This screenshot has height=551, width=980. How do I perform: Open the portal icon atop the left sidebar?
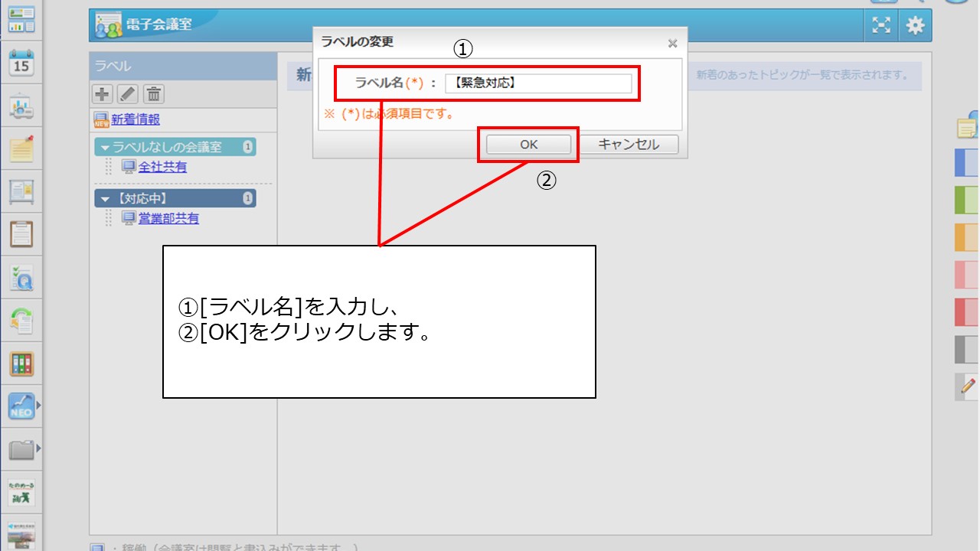point(21,18)
